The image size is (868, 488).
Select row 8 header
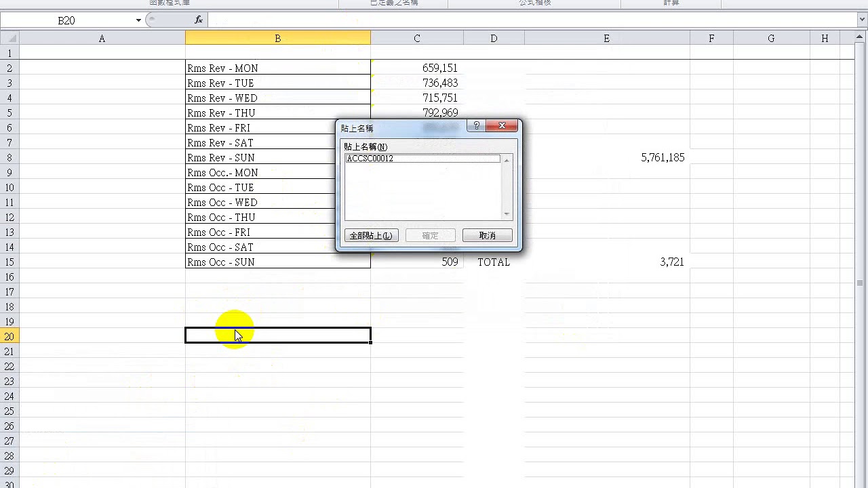(9, 157)
